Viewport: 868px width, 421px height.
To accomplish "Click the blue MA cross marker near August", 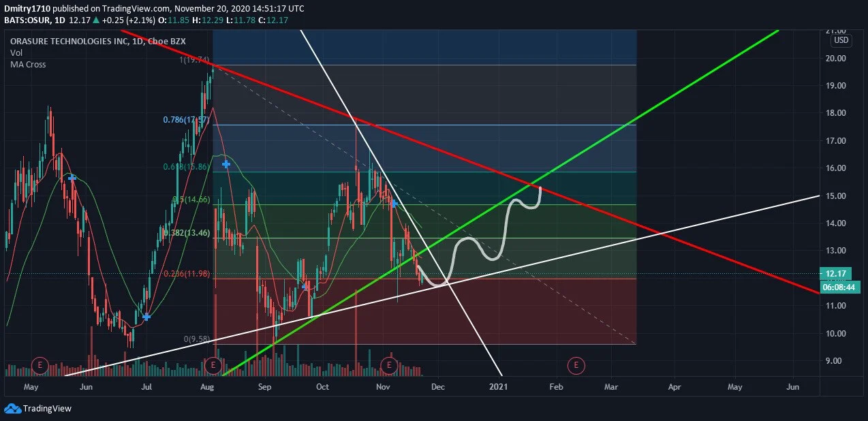I will [x=226, y=163].
